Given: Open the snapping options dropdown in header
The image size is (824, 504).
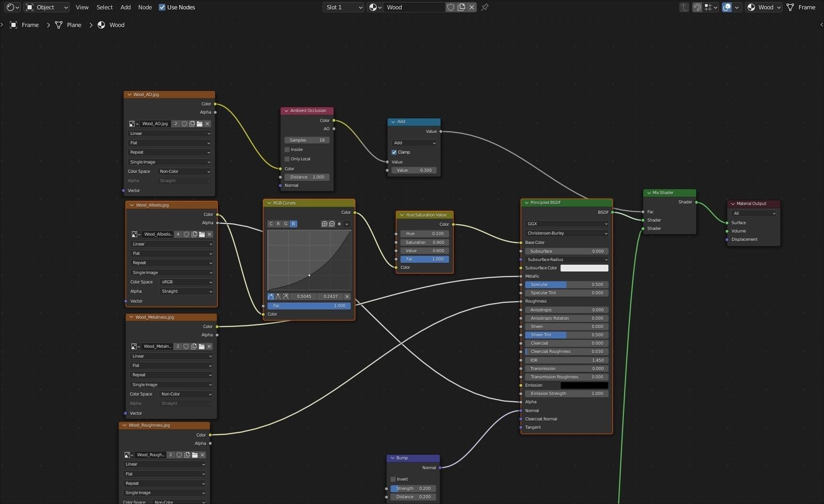Looking at the screenshot, I should 710,7.
